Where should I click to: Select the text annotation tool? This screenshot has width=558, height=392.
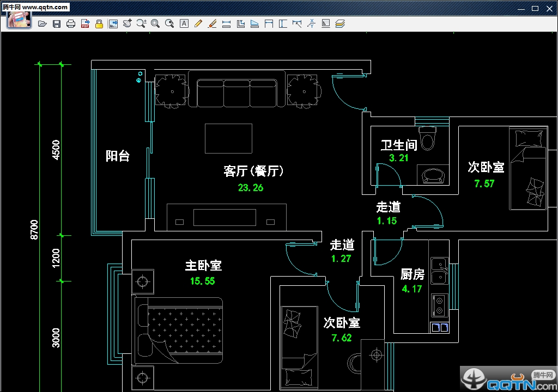[x=184, y=23]
